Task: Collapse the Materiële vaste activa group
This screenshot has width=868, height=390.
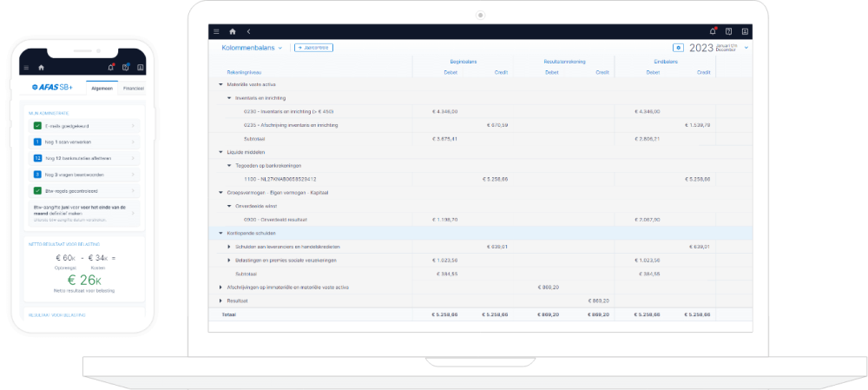Action: [x=220, y=85]
